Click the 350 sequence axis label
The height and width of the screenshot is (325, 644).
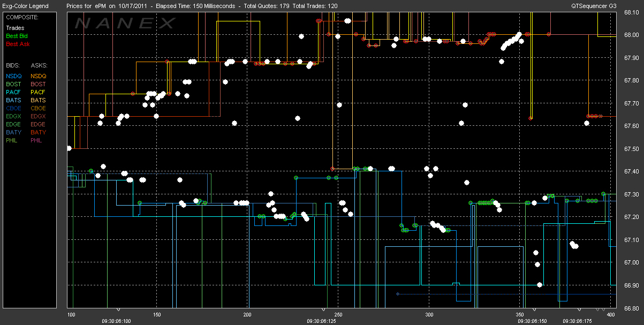[520, 314]
